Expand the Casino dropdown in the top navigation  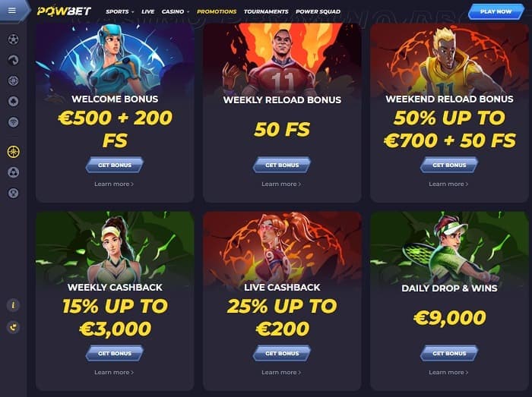point(176,11)
